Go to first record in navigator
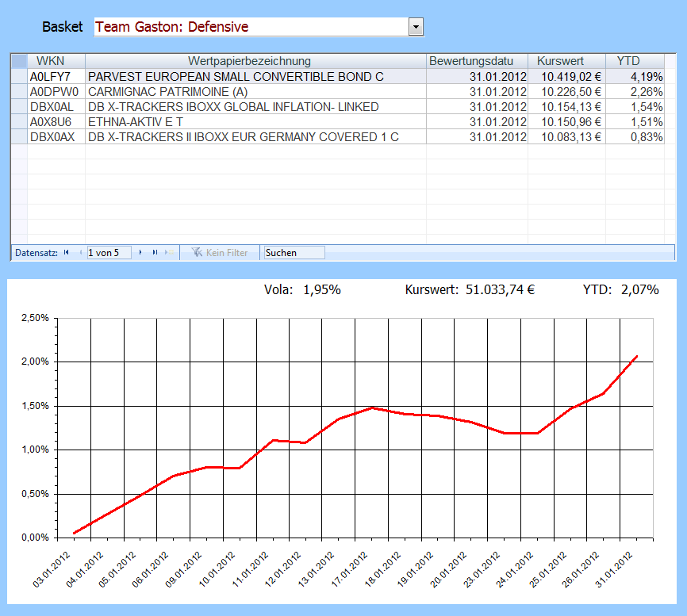The height and width of the screenshot is (616, 687). [67, 253]
